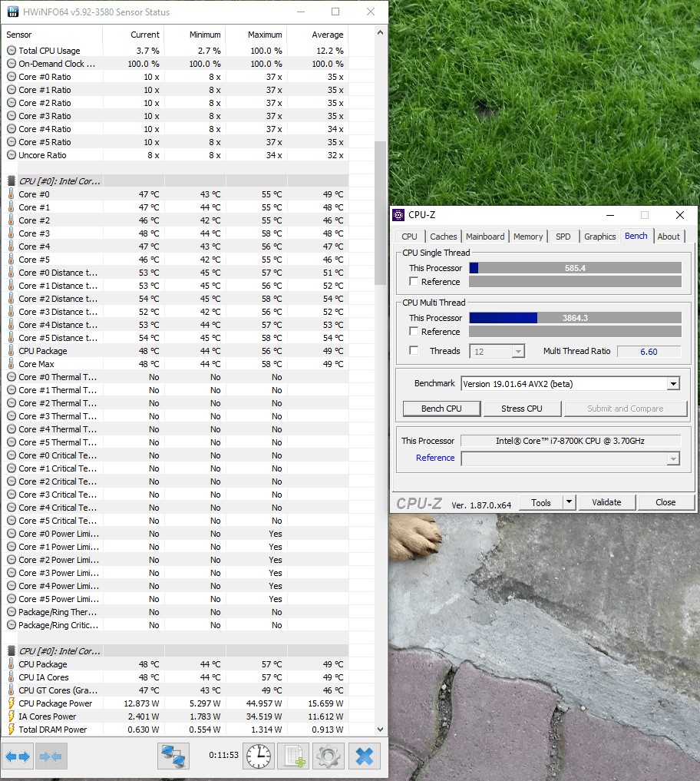Click the Sensor column header
The width and height of the screenshot is (700, 781).
click(x=51, y=35)
